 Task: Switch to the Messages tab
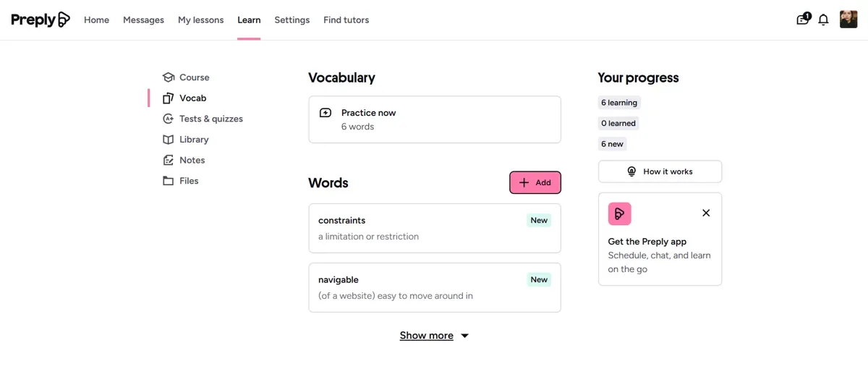(143, 20)
